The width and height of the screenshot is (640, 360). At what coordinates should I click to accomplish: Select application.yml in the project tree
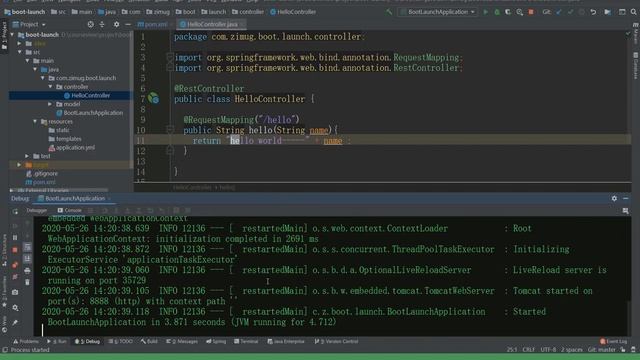[x=71, y=148]
